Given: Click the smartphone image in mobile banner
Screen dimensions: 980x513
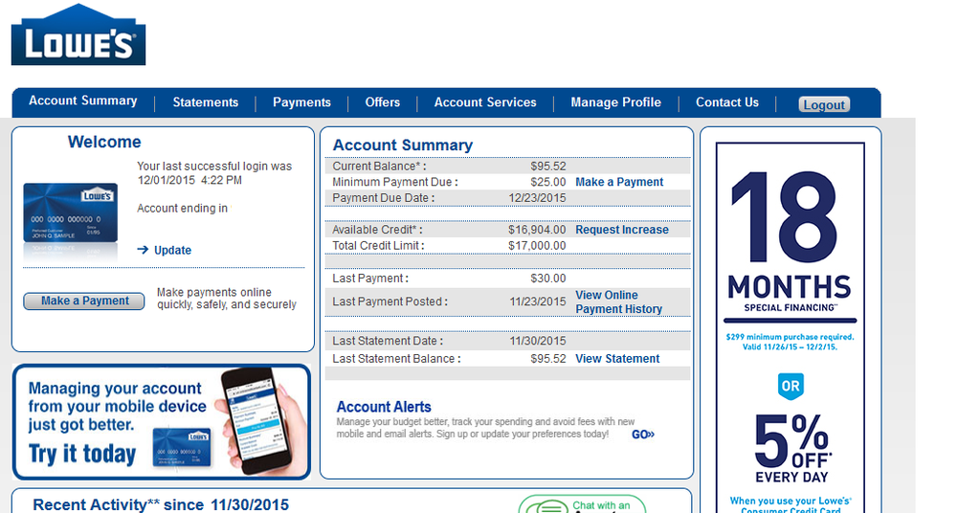Looking at the screenshot, I should (x=255, y=419).
